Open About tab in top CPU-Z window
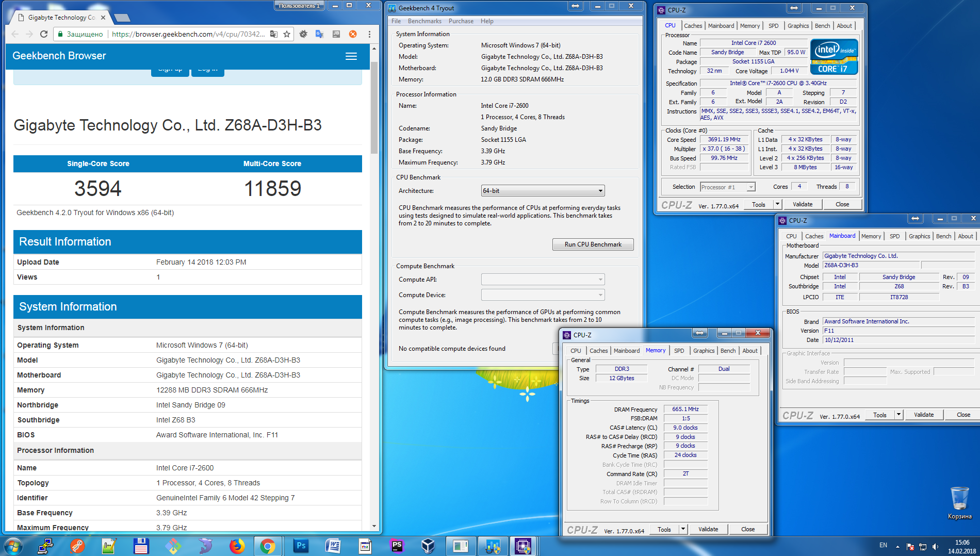 pos(844,26)
